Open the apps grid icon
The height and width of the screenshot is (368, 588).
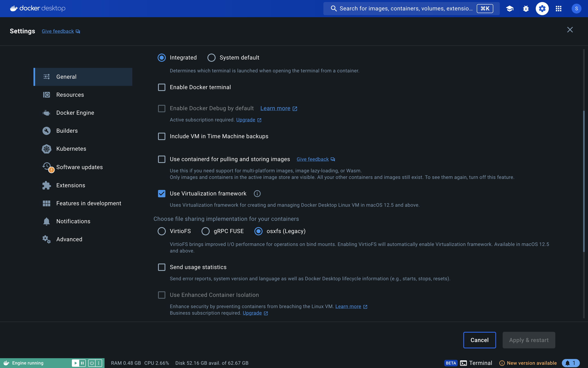point(559,9)
